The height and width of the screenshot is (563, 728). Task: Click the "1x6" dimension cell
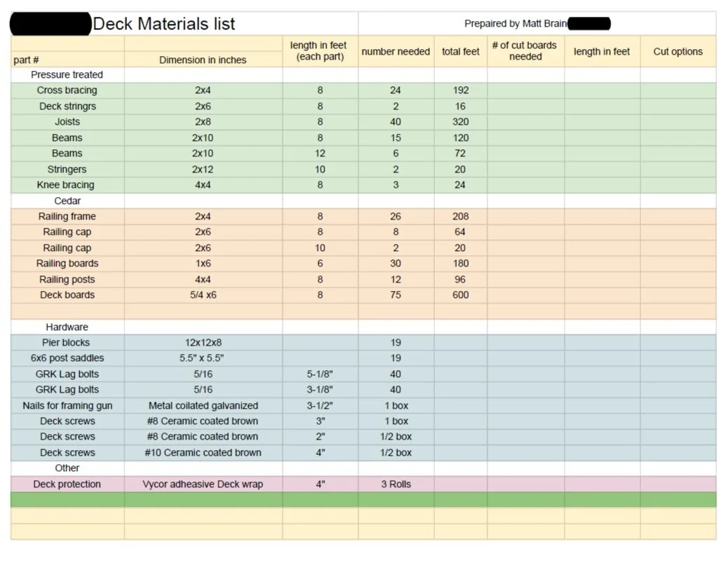click(203, 264)
